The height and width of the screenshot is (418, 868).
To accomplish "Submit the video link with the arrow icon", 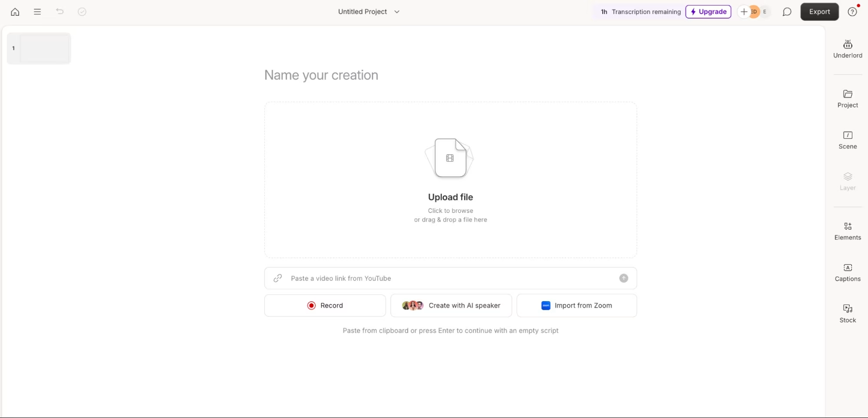I will (x=624, y=278).
